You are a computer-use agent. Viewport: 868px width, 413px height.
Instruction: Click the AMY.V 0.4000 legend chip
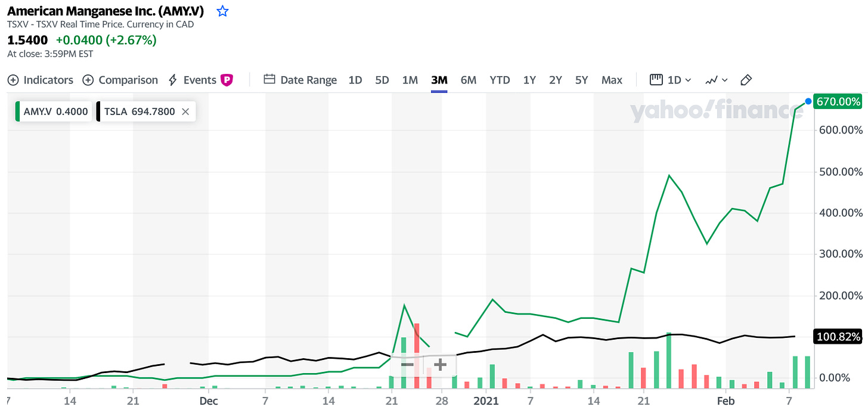click(54, 111)
